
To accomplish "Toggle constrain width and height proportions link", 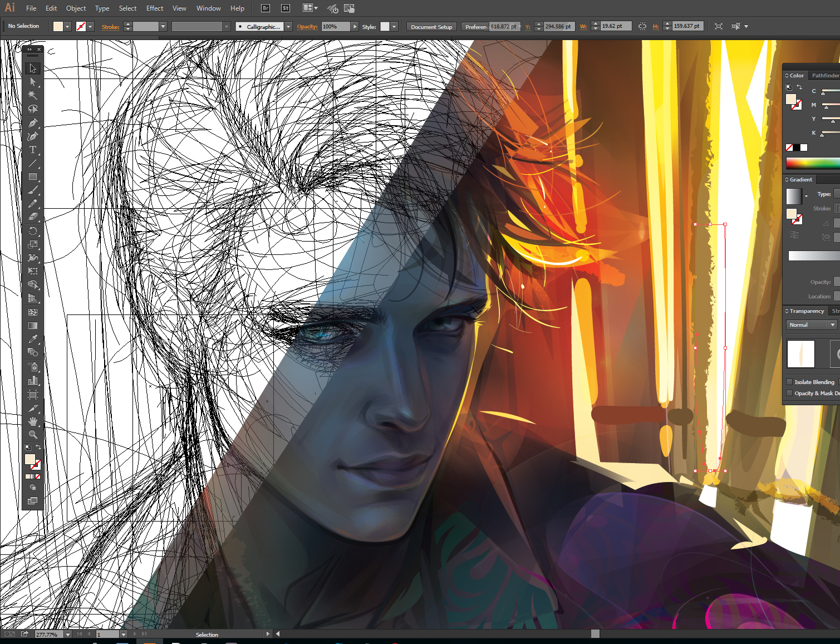I will (642, 26).
